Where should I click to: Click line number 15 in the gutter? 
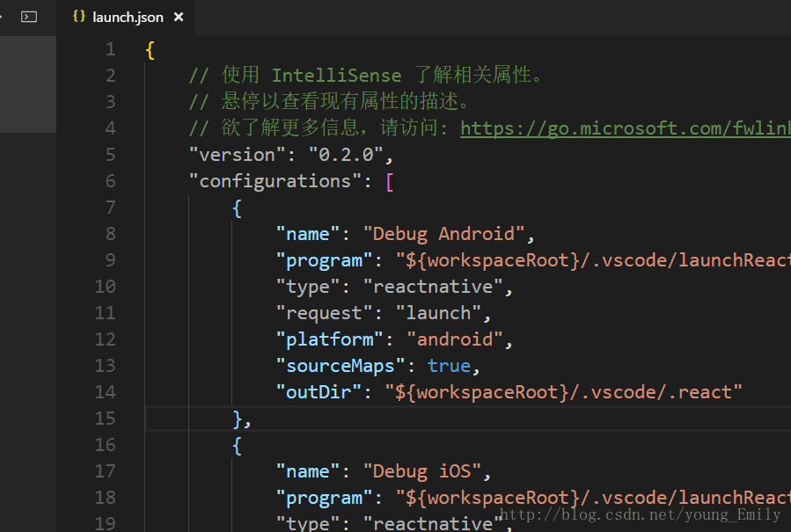(106, 419)
